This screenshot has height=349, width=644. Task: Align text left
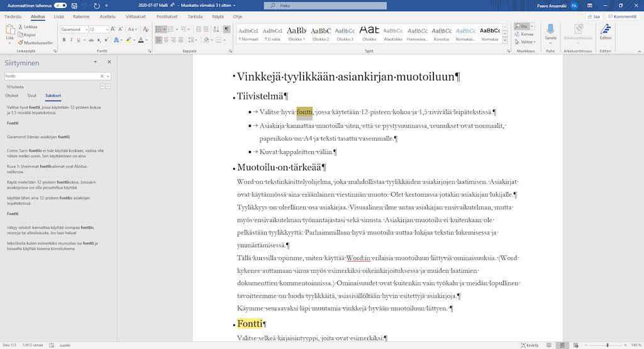tap(158, 40)
